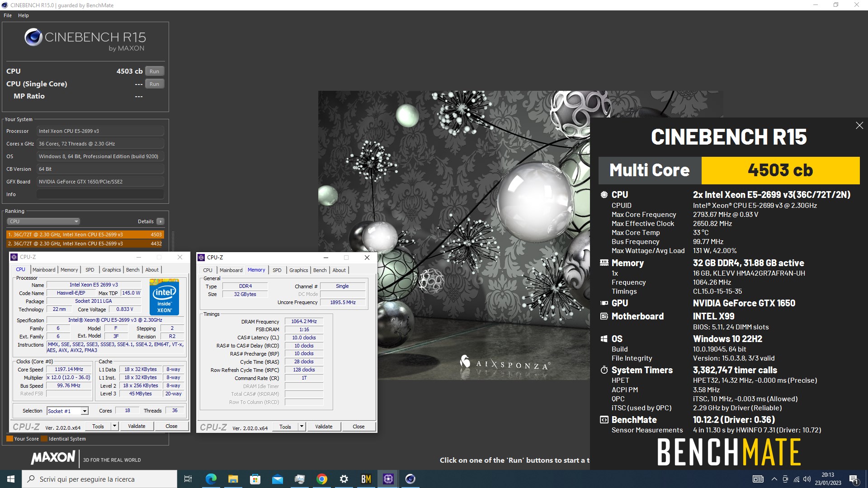The image size is (868, 488).
Task: Close the BenchMate result overlay
Action: (859, 126)
